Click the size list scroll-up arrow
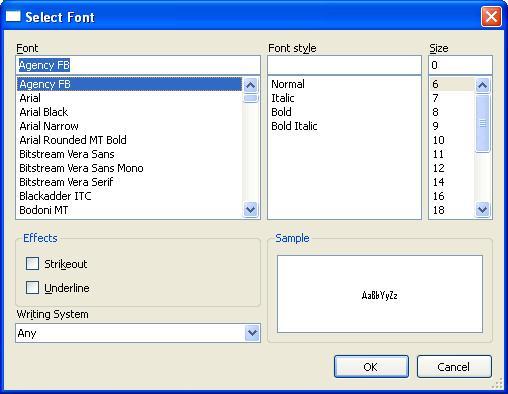 [x=482, y=85]
